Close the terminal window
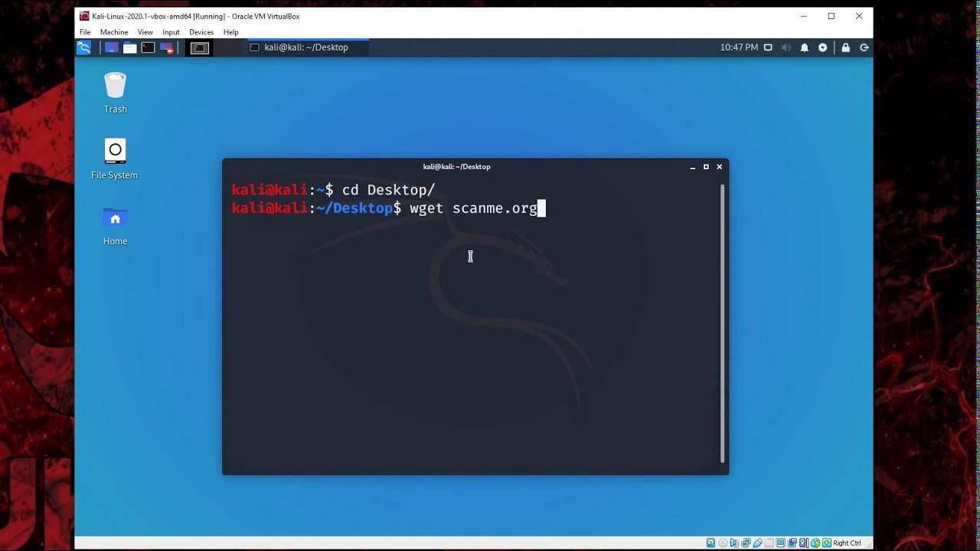This screenshot has width=980, height=551. tap(719, 167)
